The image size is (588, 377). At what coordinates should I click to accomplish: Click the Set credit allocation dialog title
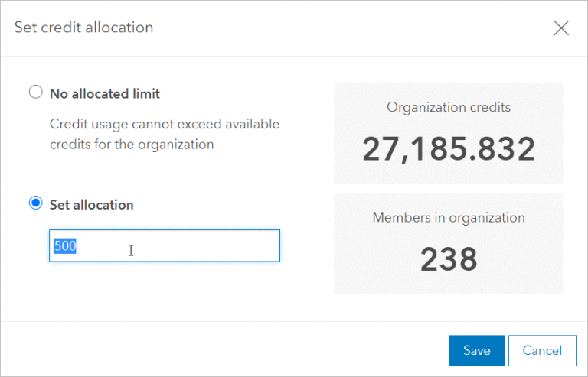83,28
